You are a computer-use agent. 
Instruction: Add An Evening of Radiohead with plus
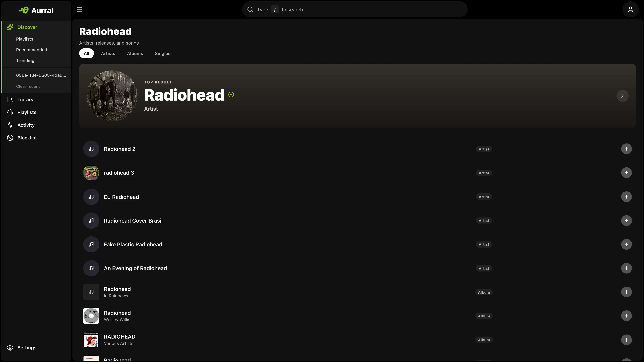point(626,268)
